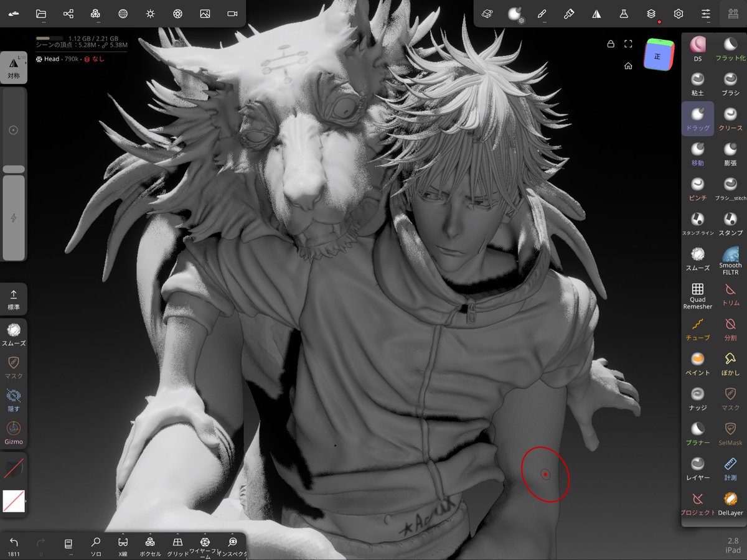
Task: Select the 粘土 (Clay) tool
Action: click(698, 84)
